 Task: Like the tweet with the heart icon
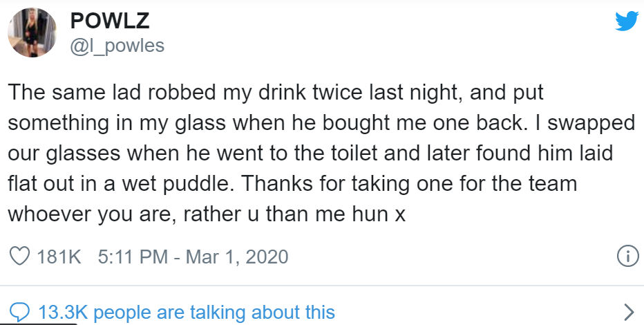coord(21,257)
